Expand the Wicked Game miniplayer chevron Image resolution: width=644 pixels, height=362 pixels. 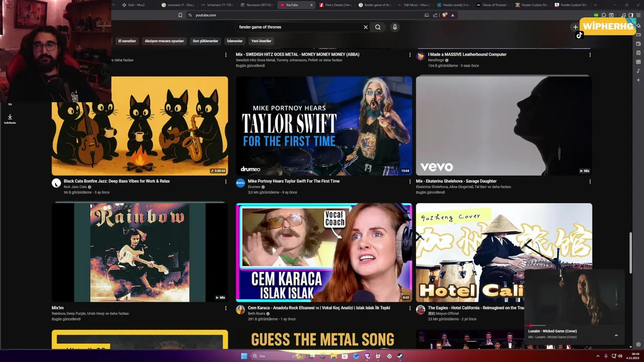pos(616,335)
